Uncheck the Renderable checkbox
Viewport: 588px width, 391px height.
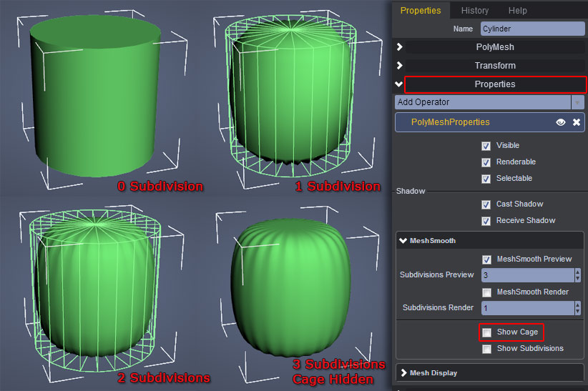486,162
